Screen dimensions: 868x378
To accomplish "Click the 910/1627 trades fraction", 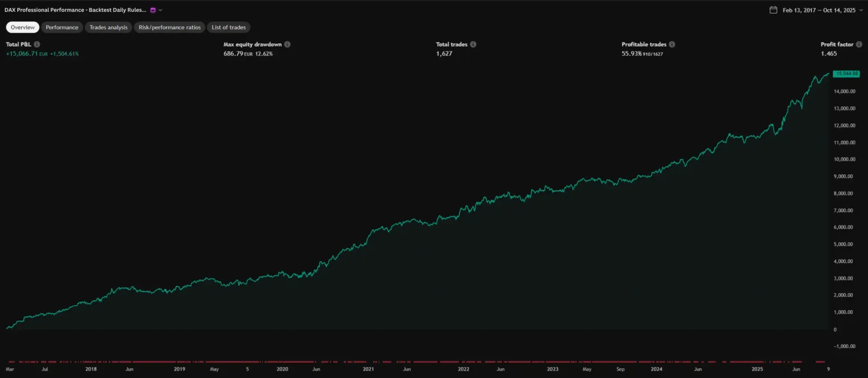I will 653,54.
